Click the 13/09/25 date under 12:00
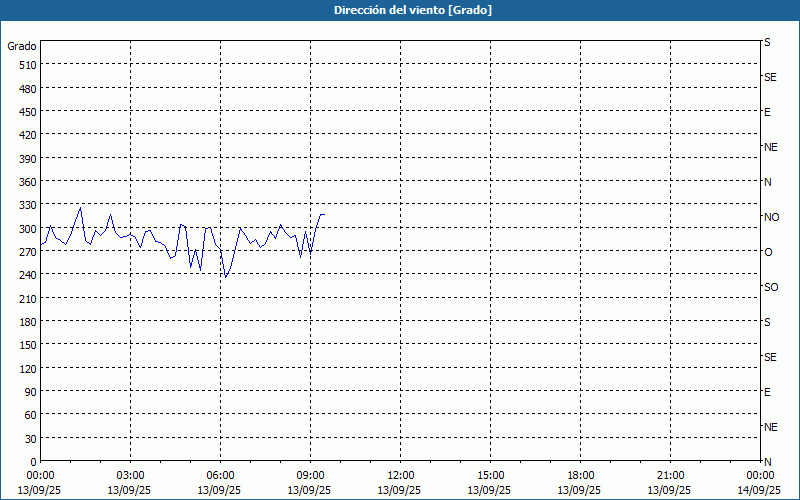Screen dimensions: 800x500 coord(399,490)
